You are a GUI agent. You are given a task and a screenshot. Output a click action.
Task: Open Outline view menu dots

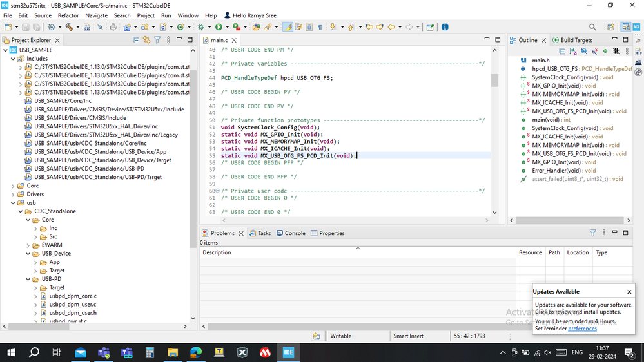pos(627,51)
